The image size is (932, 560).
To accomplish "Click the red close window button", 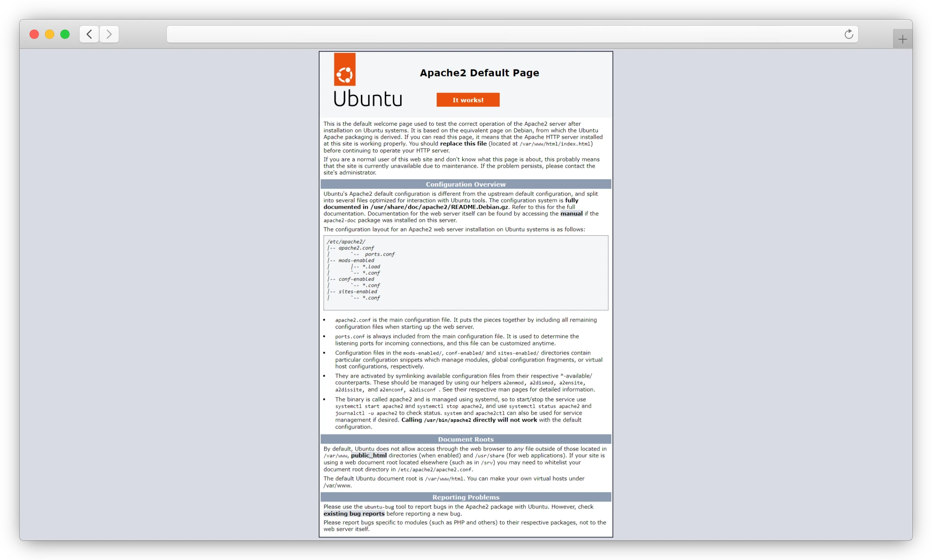I will pos(34,34).
